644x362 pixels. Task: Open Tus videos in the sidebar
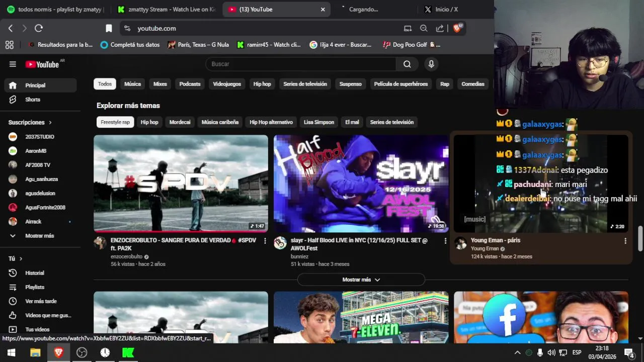pyautogui.click(x=40, y=329)
